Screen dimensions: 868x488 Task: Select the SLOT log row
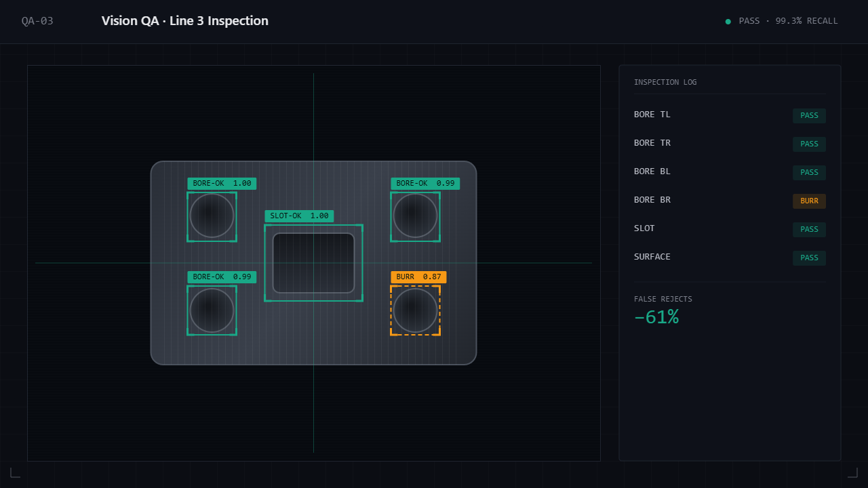point(730,229)
